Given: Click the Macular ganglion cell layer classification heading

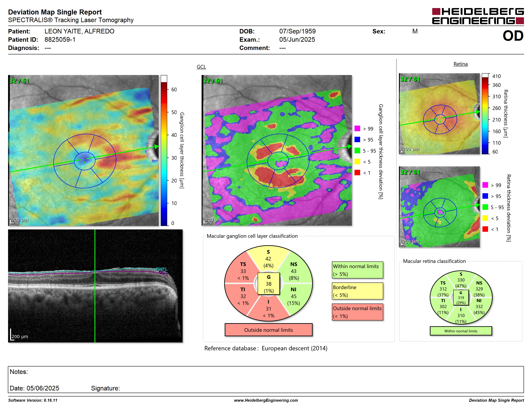Looking at the screenshot, I should (252, 236).
